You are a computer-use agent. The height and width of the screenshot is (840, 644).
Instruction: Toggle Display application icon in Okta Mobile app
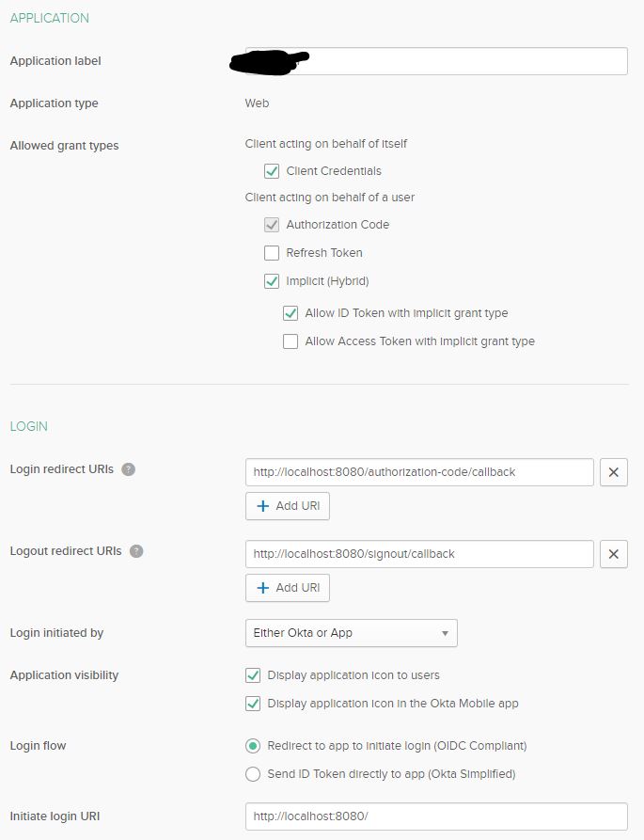(x=253, y=704)
